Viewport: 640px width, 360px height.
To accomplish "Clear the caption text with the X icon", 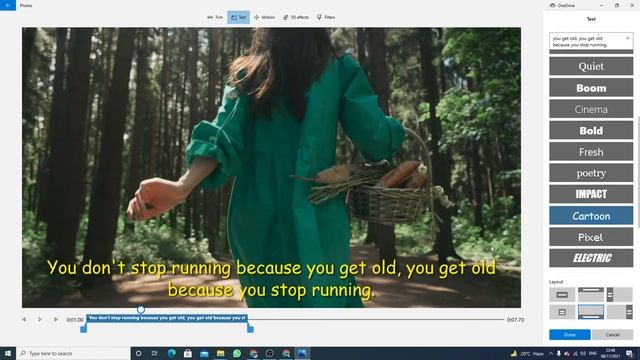I will tap(627, 38).
